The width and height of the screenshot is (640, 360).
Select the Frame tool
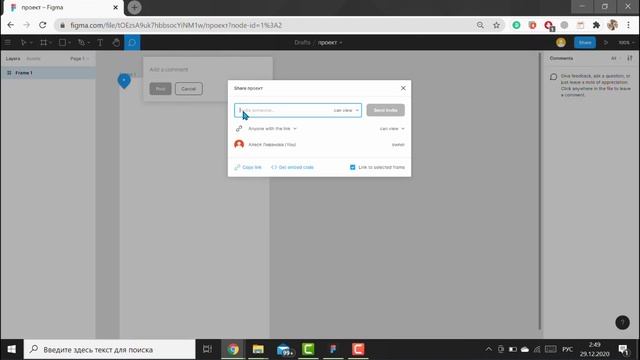pyautogui.click(x=43, y=42)
